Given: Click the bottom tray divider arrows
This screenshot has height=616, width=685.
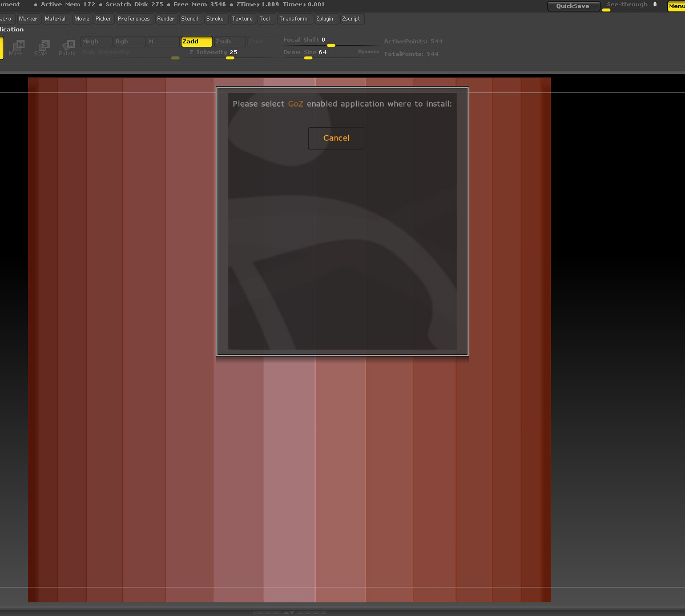Looking at the screenshot, I should point(289,612).
